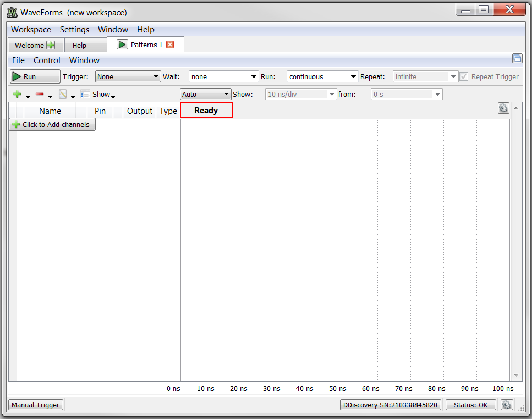Click the pencil Edit channel icon

click(63, 94)
